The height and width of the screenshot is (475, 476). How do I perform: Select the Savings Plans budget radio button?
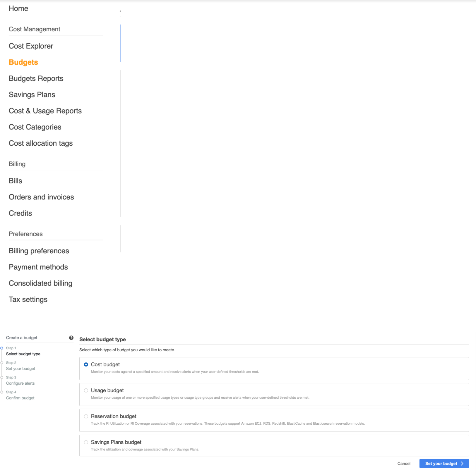pyautogui.click(x=86, y=442)
